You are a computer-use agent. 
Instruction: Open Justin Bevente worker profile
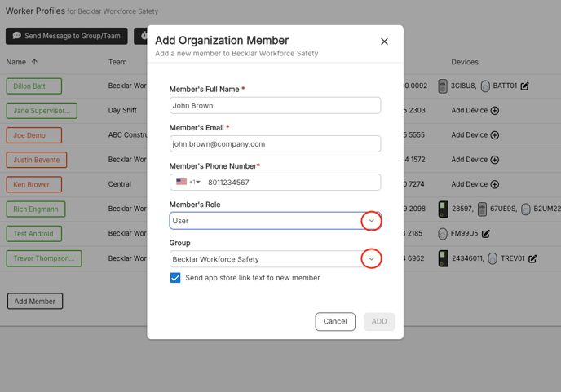tap(37, 160)
